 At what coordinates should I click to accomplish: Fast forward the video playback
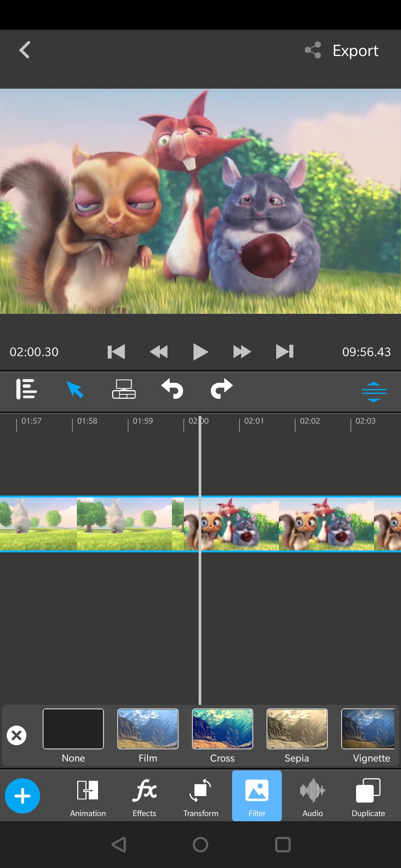pos(242,352)
